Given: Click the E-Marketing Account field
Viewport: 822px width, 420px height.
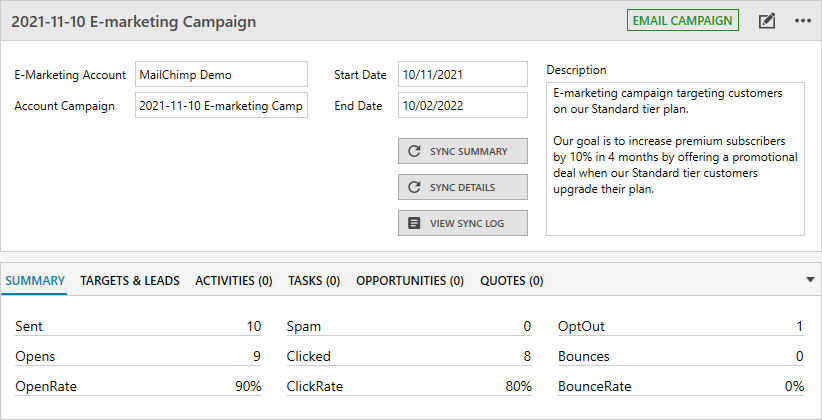Looking at the screenshot, I should point(221,75).
